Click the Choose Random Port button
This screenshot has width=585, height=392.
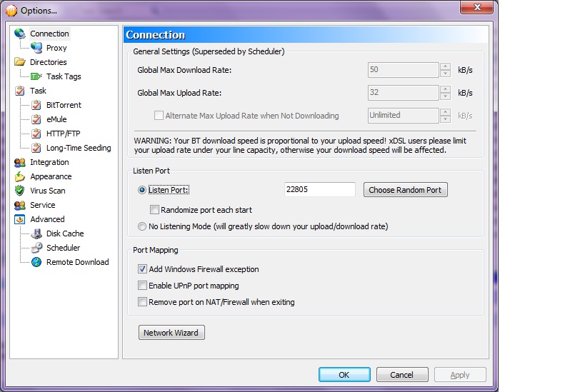coord(405,190)
